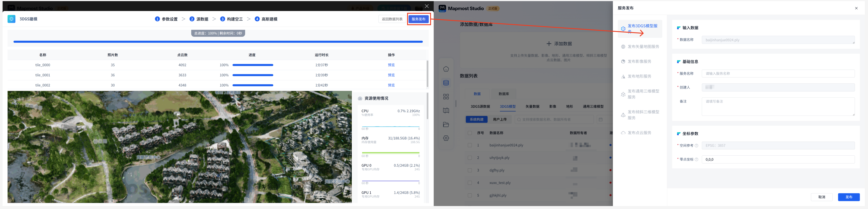The height and width of the screenshot is (209, 868).
Task: Open the database icon in sidebar
Action: coord(446,83)
